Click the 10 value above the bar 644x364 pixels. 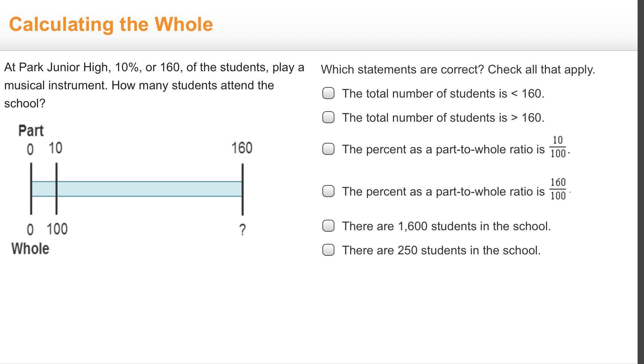coord(55,148)
